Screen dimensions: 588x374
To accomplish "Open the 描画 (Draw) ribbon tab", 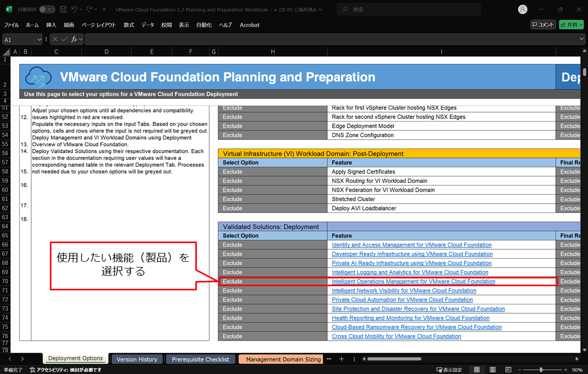I will 69,25.
